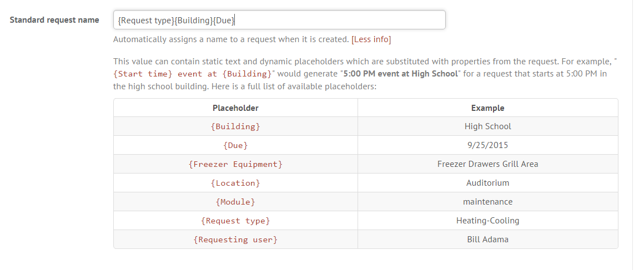The image size is (644, 270).
Task: Click the Placeholder column header
Action: 235,108
